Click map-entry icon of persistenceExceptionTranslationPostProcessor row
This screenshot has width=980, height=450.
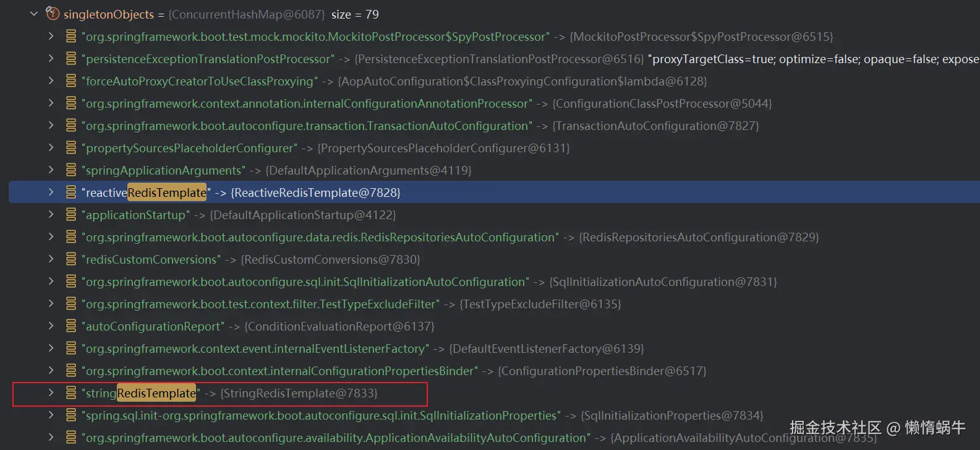[71, 58]
